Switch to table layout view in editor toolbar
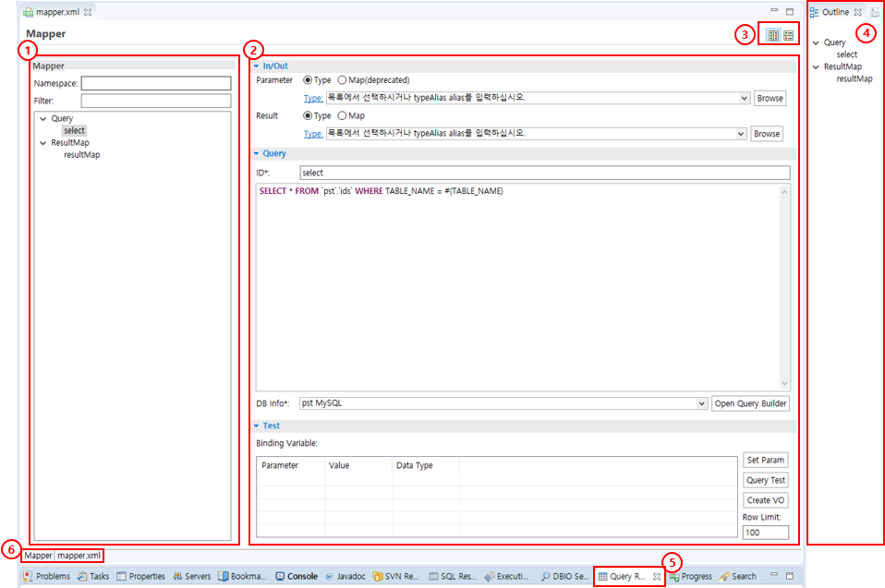Viewport: 885px width, 588px height. pos(773,34)
